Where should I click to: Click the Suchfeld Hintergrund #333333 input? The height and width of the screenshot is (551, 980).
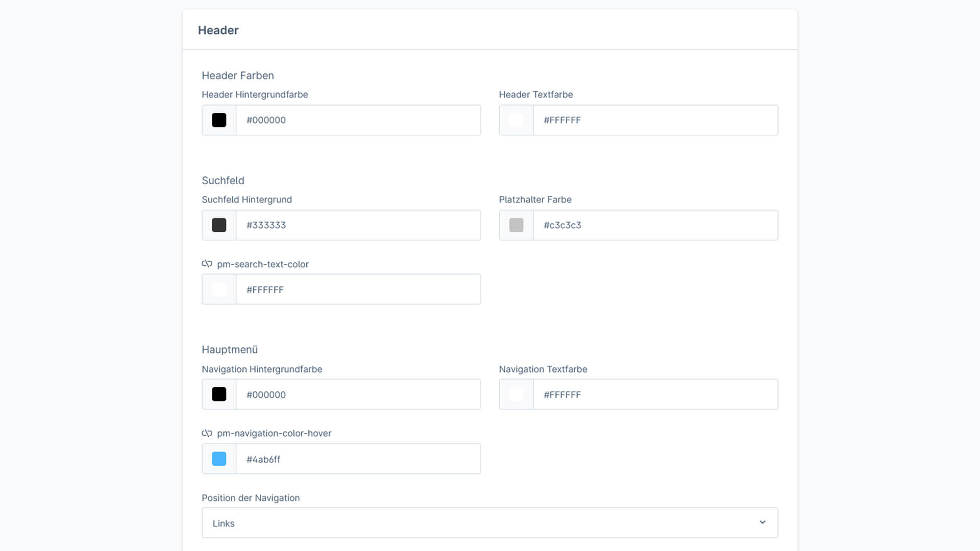pyautogui.click(x=357, y=225)
